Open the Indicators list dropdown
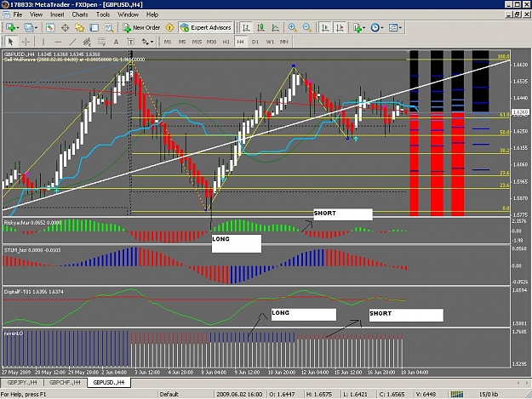This screenshot has width=532, height=399. (359, 28)
